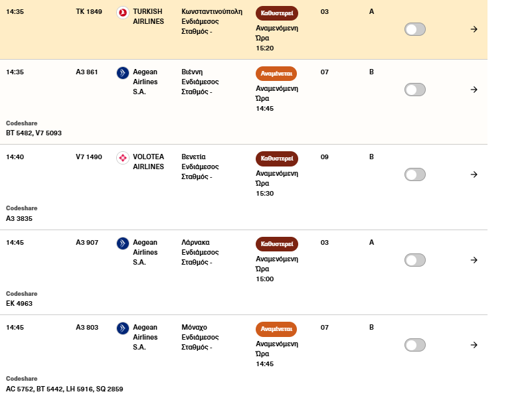Click Volotea Airlines logo icon
Image resolution: width=532 pixels, height=400 pixels.
tap(122, 158)
